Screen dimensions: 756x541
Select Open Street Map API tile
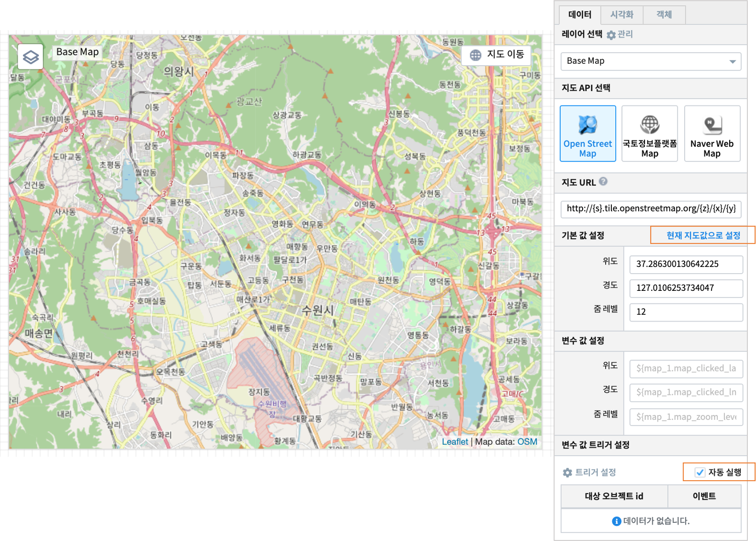click(x=587, y=134)
